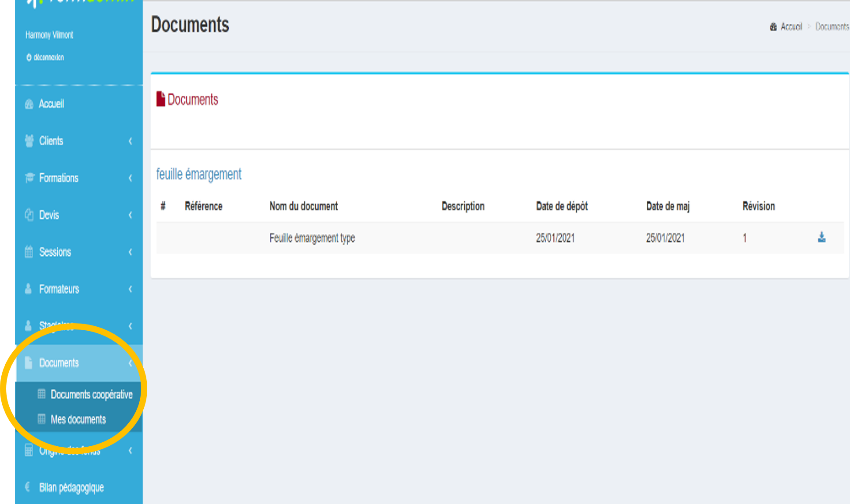The image size is (850, 504).
Task: Open Mes documents submenu item
Action: [x=78, y=419]
